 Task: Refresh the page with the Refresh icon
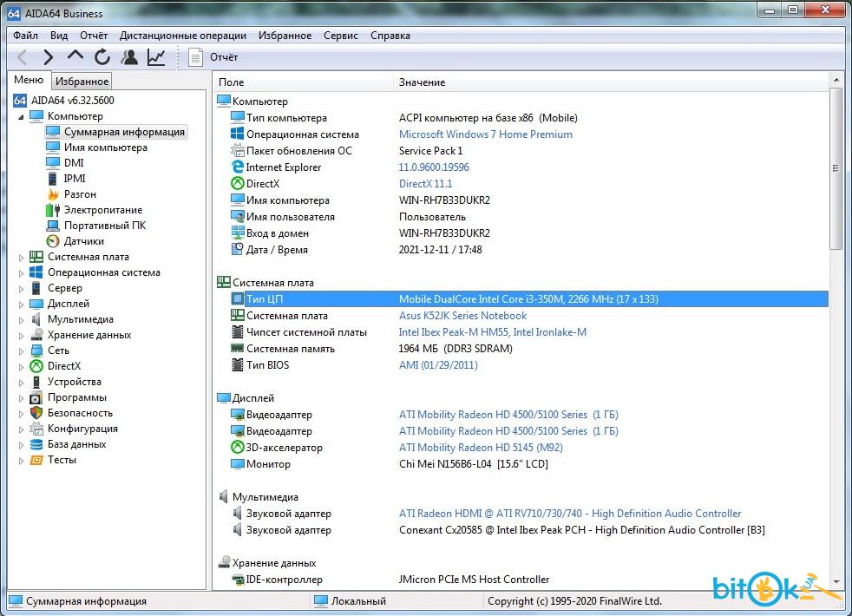[x=102, y=57]
